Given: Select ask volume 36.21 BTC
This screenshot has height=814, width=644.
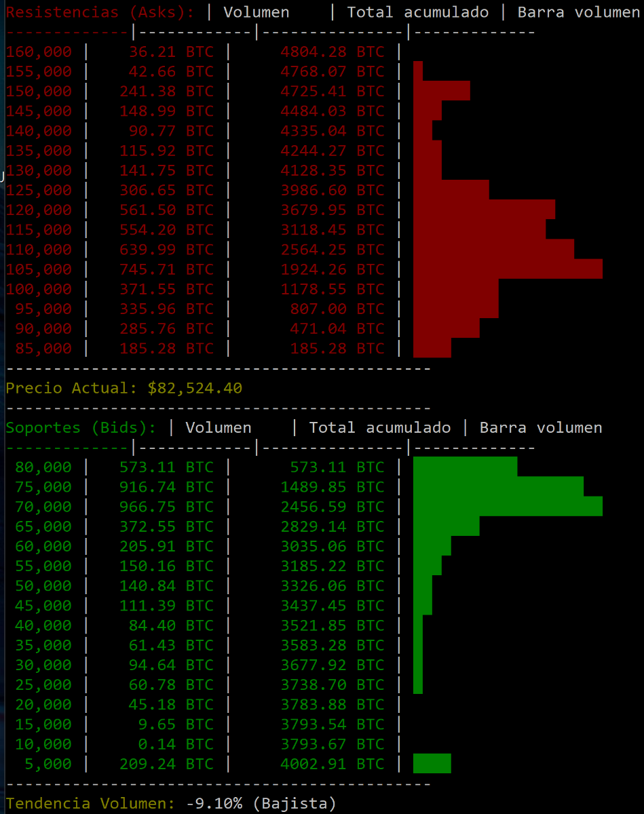Looking at the screenshot, I should 171,52.
